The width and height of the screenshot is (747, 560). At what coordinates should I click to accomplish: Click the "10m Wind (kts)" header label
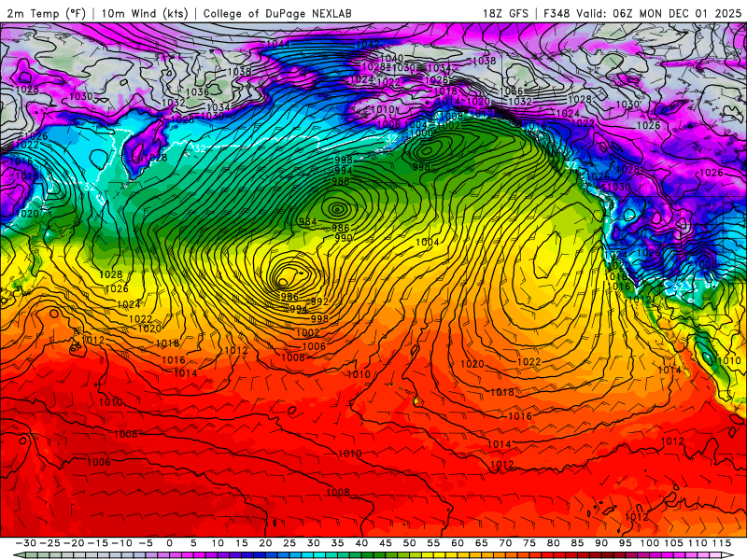tap(145, 13)
